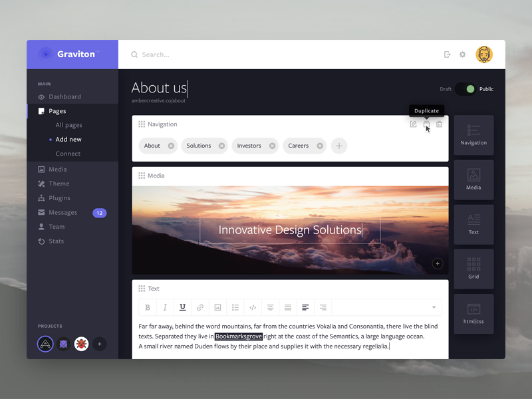The image size is (532, 399).
Task: Toggle underline formatting
Action: (x=182, y=307)
